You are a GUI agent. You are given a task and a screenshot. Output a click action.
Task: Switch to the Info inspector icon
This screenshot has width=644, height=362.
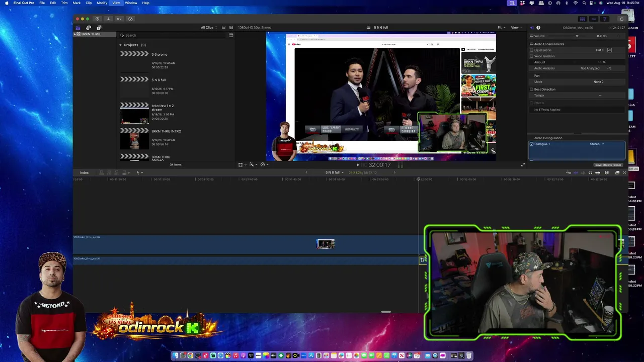coord(538,28)
